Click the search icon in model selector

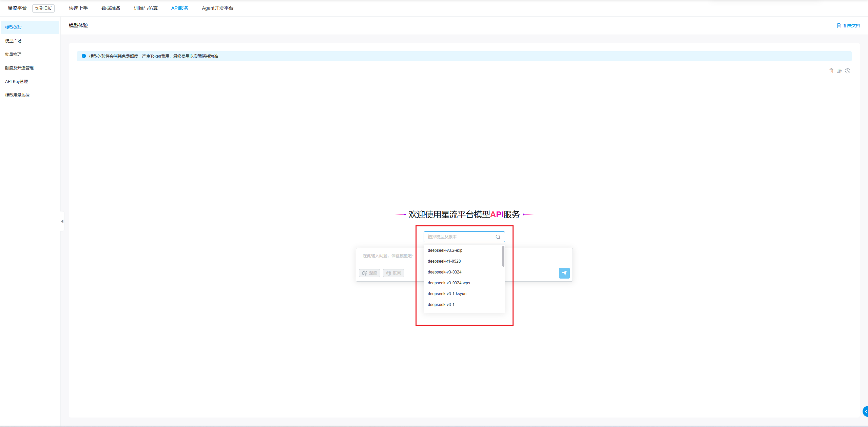pyautogui.click(x=498, y=237)
